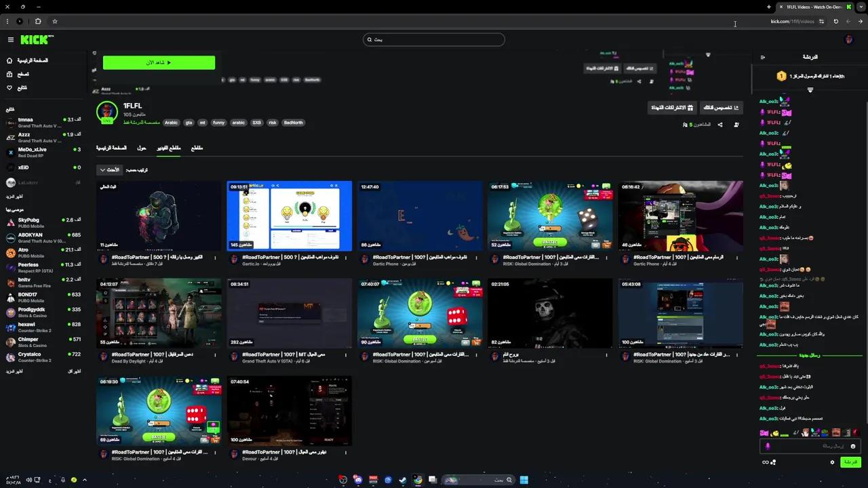The image size is (868, 488).
Task: Open the following heart icon in sidebar
Action: tap(9, 87)
